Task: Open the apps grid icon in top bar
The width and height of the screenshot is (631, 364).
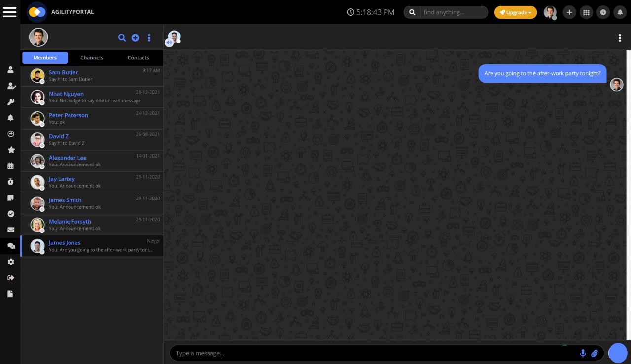Action: [x=586, y=12]
